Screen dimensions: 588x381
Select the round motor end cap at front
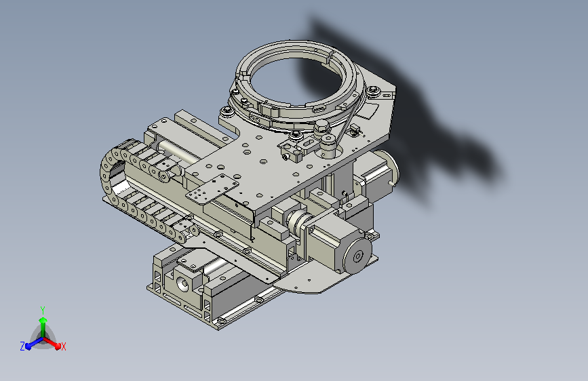pyautogui.click(x=357, y=256)
